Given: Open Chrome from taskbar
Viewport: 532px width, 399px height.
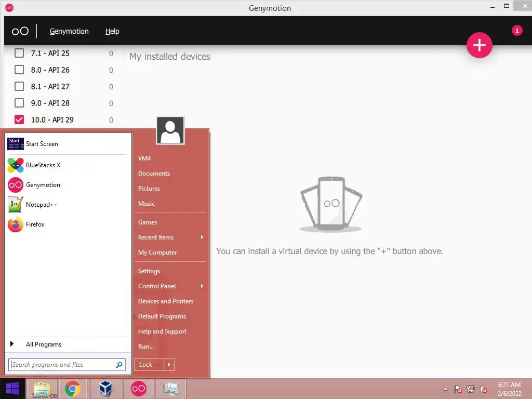Looking at the screenshot, I should tap(73, 389).
